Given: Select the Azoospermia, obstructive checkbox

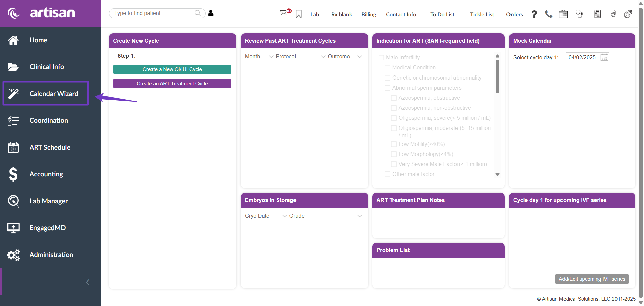Looking at the screenshot, I should click(x=394, y=98).
